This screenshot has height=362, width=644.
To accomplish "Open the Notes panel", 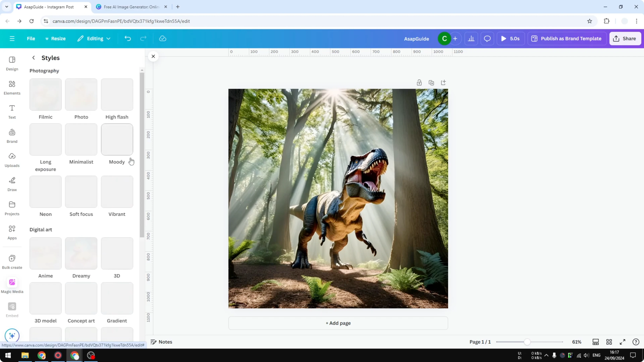I will coord(162,342).
